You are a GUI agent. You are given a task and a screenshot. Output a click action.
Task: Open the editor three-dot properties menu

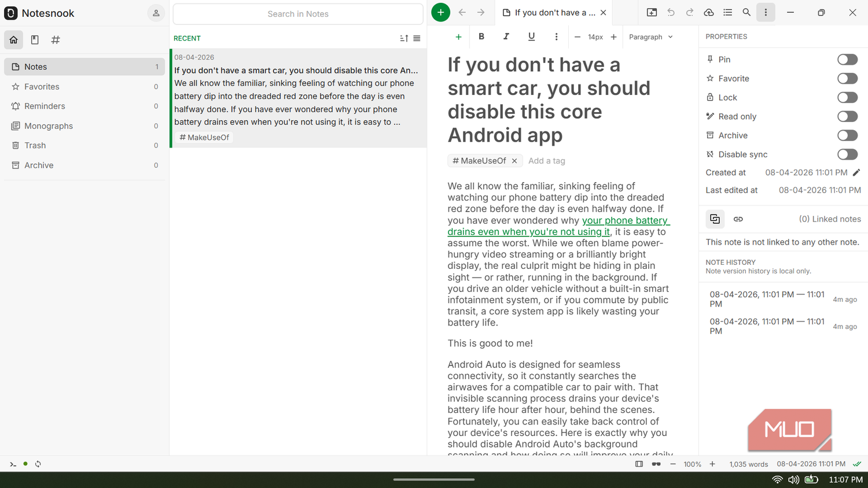pyautogui.click(x=766, y=12)
